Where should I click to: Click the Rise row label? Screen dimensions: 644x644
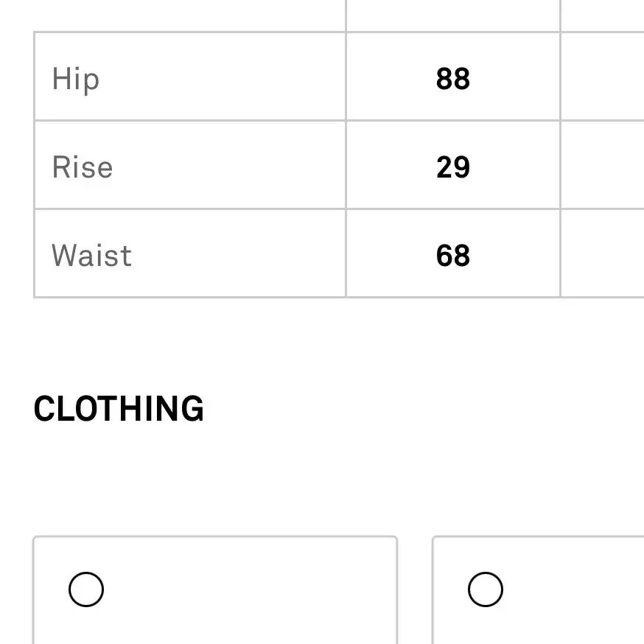pyautogui.click(x=83, y=167)
